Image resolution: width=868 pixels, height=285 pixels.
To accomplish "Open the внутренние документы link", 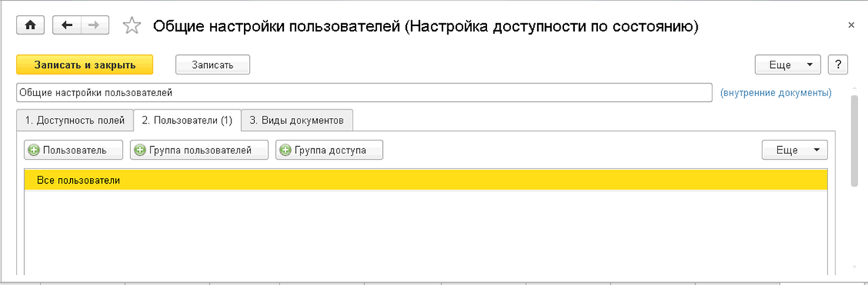I will pos(775,93).
